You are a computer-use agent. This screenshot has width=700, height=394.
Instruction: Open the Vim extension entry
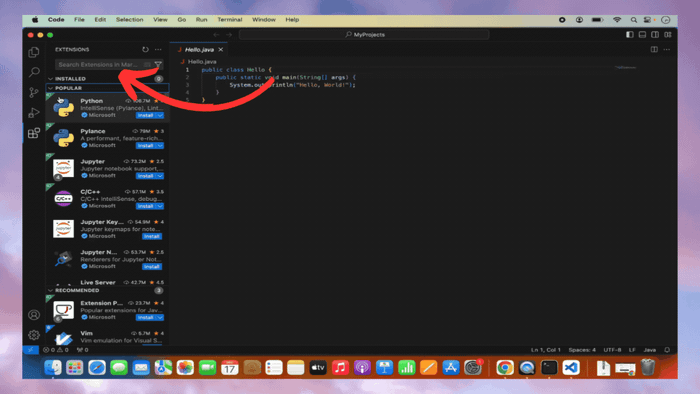(107, 337)
